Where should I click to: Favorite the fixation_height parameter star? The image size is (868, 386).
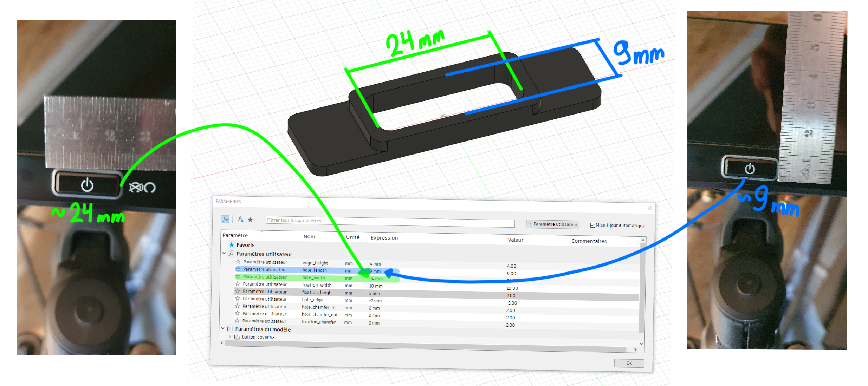click(238, 292)
